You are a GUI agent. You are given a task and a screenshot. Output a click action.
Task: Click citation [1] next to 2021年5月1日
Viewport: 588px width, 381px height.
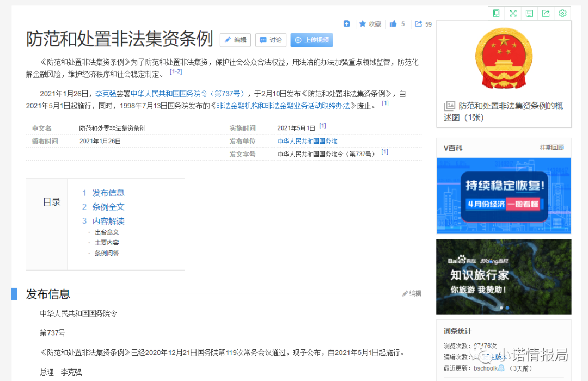322,126
